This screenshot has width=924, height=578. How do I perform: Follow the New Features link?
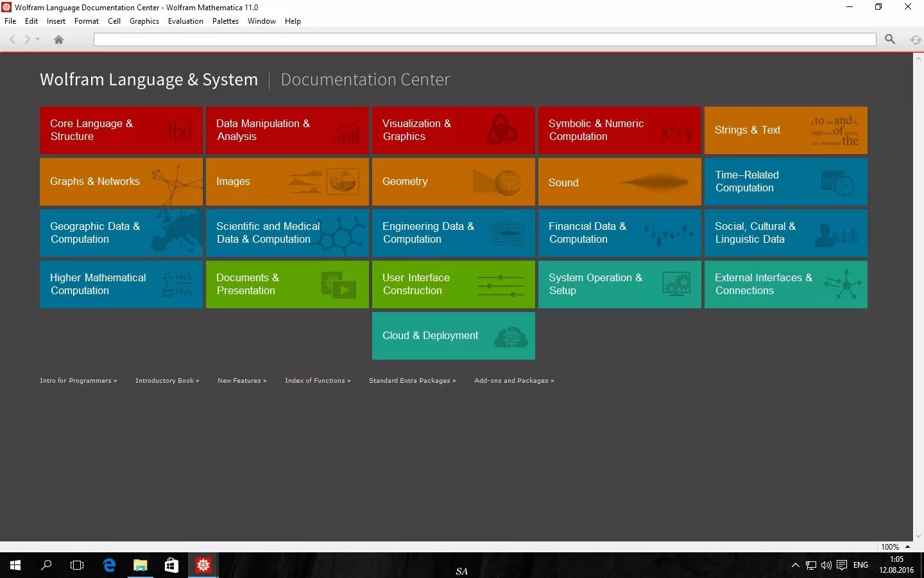(x=242, y=381)
